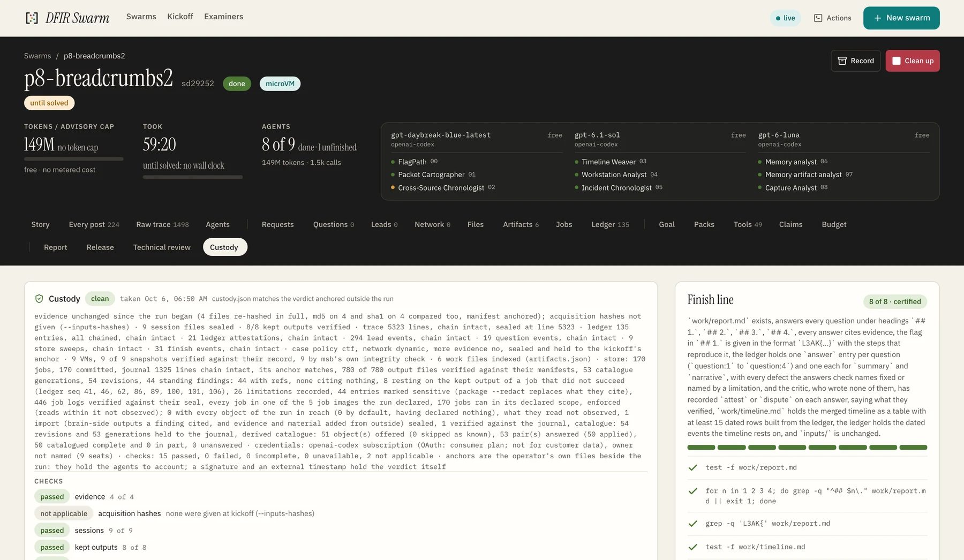Open the FlagPath agent entry
The image size is (964, 560).
coord(414,162)
